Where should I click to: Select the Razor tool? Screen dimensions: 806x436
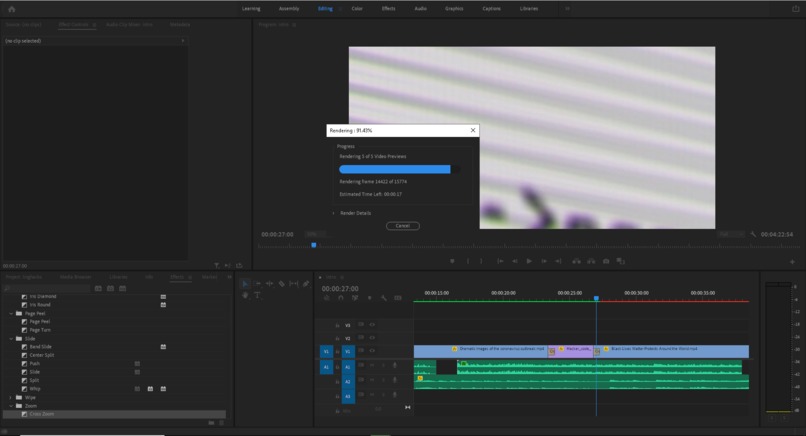click(x=282, y=284)
